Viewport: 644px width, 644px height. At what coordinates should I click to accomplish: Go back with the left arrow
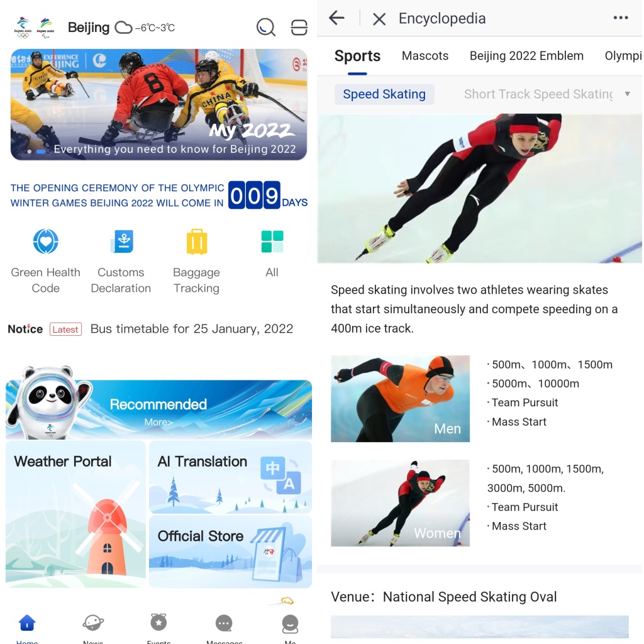pyautogui.click(x=337, y=18)
